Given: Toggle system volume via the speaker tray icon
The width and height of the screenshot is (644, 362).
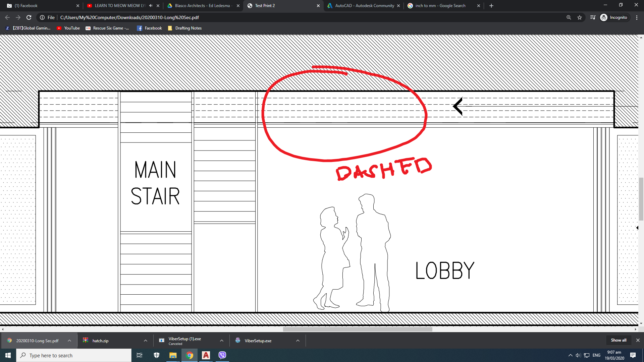Looking at the screenshot, I should [x=578, y=355].
